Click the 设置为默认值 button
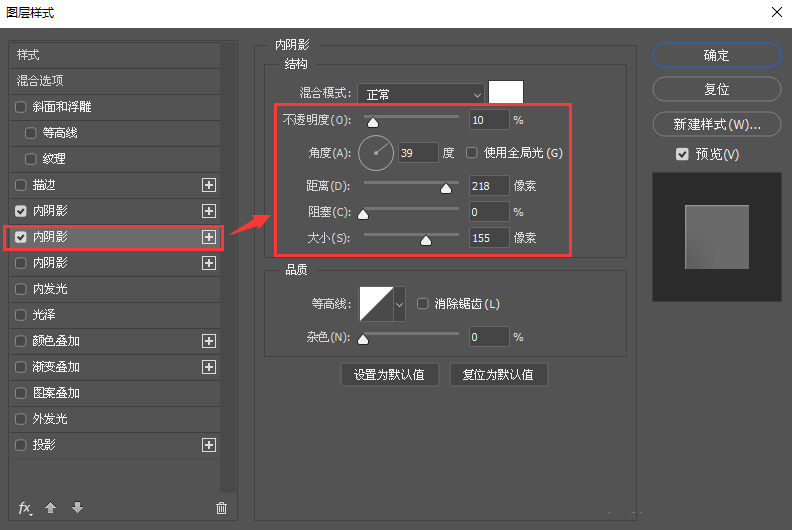The width and height of the screenshot is (792, 530). pos(389,375)
